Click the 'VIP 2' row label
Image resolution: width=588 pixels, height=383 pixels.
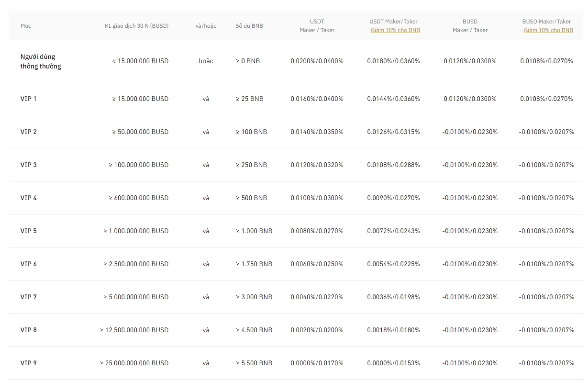(x=28, y=132)
